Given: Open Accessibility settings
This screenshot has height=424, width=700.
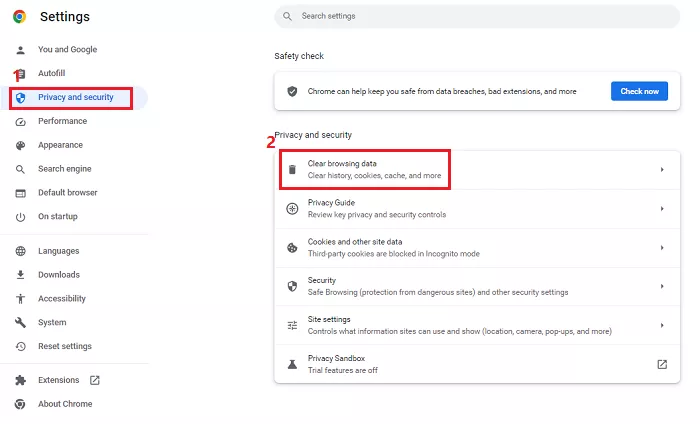Looking at the screenshot, I should click(x=62, y=299).
